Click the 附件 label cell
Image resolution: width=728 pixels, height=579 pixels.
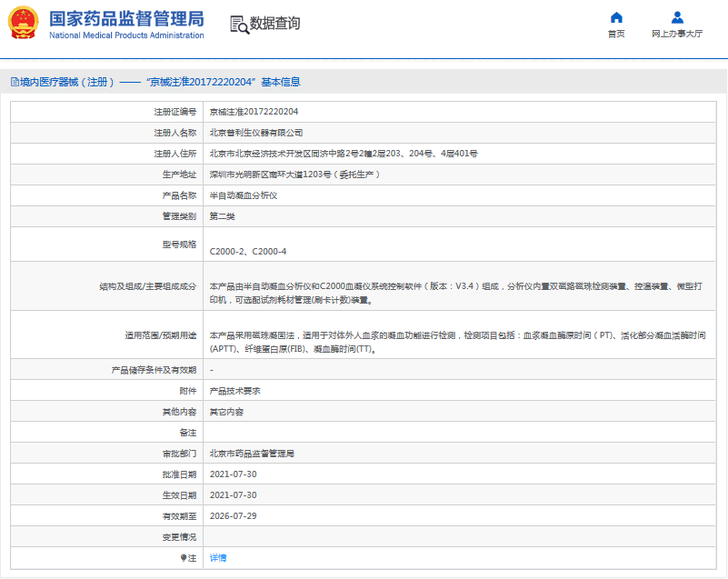106,391
